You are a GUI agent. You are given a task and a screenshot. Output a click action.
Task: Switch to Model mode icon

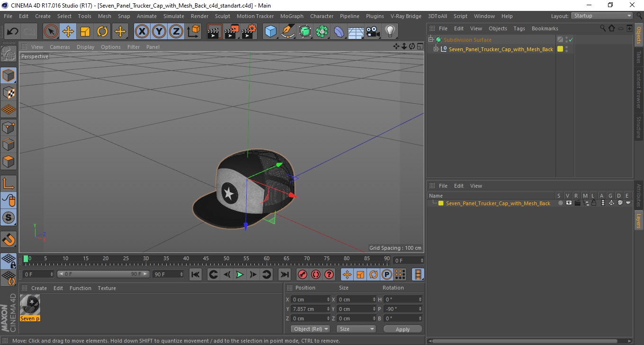pyautogui.click(x=9, y=75)
